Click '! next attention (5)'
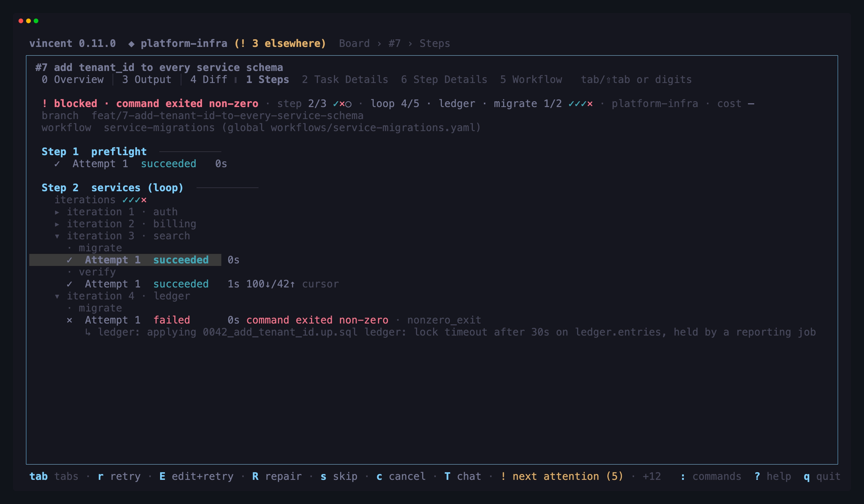Screen dimensions: 864x504 point(562,476)
